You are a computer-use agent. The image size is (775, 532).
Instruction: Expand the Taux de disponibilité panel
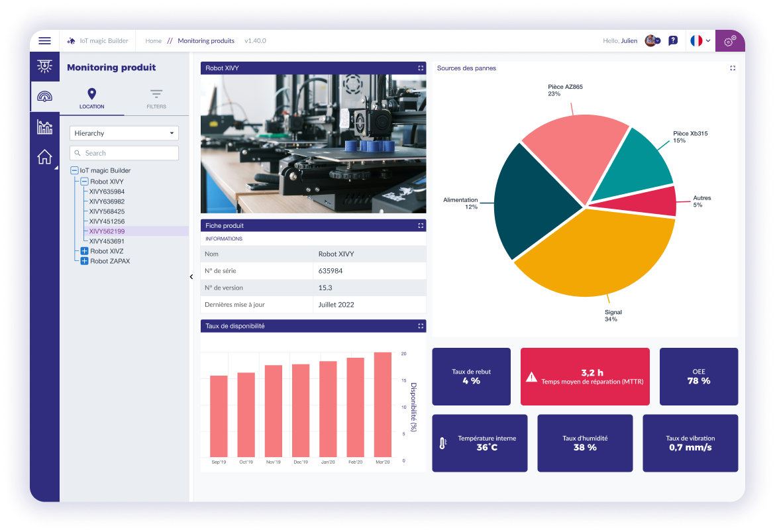pyautogui.click(x=421, y=325)
